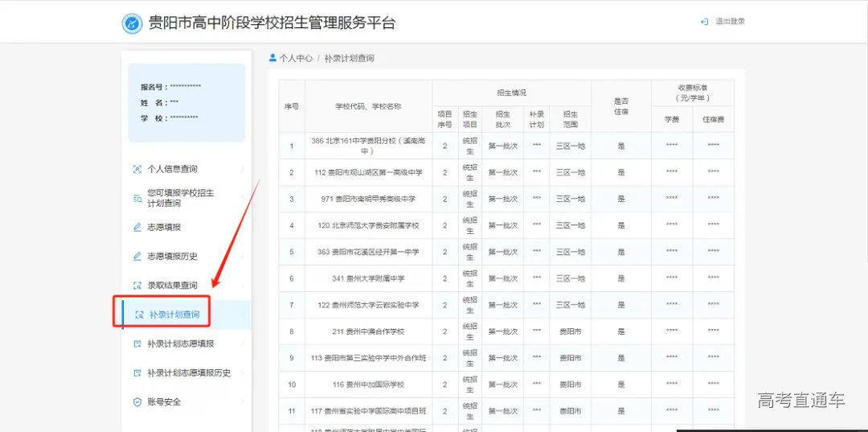Click 113 贵阳市第三实验中学中外合作班 row
Viewport: 868px width, 432px height.
coord(506,358)
